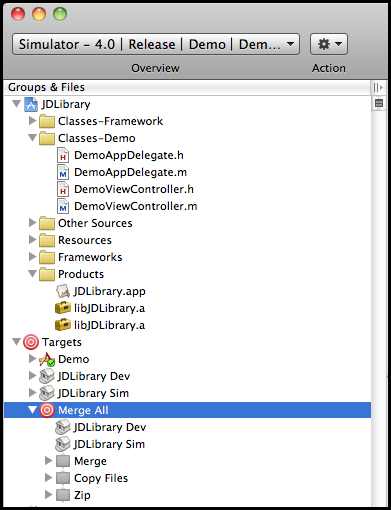Collapse the JDLibrary project disclosure triangle
The width and height of the screenshot is (391, 510).
[17, 104]
